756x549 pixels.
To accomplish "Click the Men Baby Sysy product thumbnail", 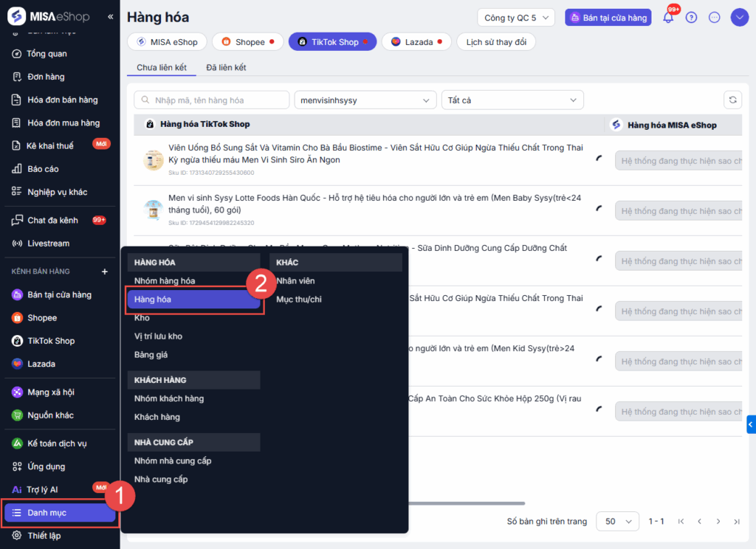I will tap(154, 210).
